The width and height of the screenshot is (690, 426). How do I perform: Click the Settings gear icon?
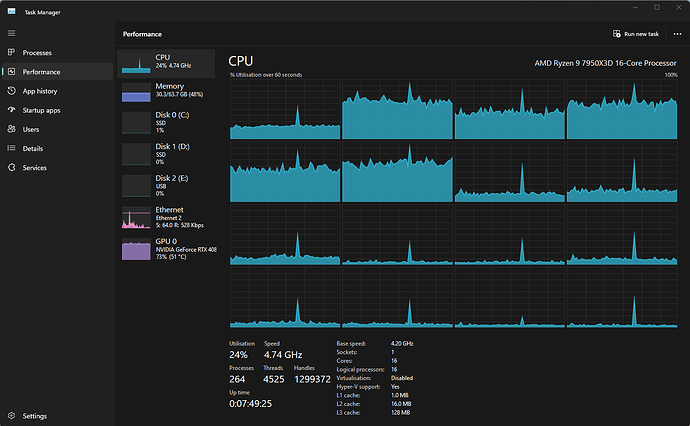[x=11, y=415]
